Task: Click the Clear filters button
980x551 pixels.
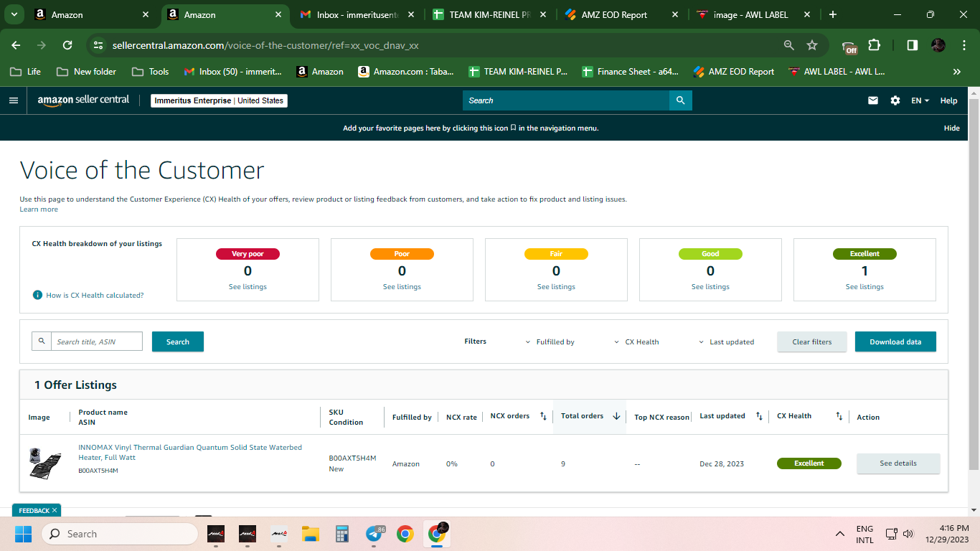Action: click(812, 342)
